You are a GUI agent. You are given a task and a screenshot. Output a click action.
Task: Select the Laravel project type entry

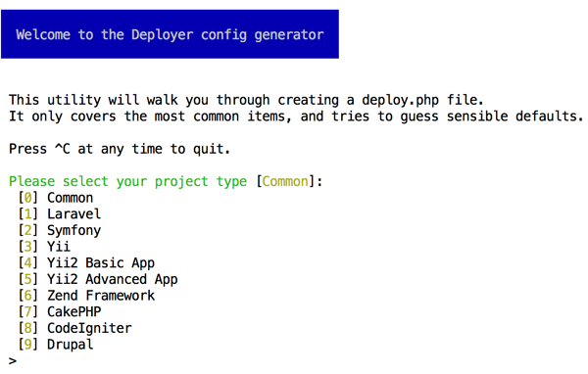pyautogui.click(x=73, y=214)
